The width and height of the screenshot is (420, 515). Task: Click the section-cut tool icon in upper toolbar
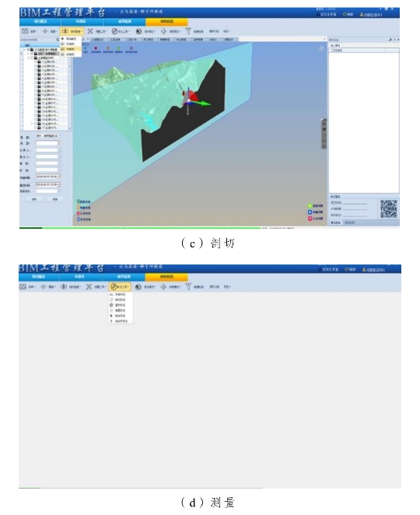coord(65,31)
